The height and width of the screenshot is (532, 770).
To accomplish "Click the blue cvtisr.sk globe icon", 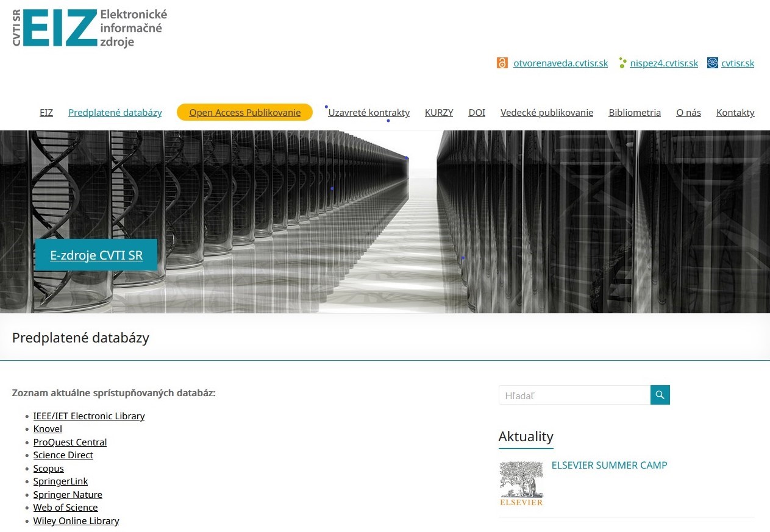I will [712, 63].
